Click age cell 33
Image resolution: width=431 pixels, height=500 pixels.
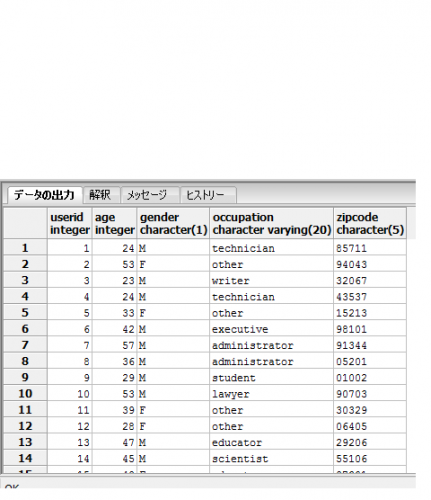pos(114,313)
